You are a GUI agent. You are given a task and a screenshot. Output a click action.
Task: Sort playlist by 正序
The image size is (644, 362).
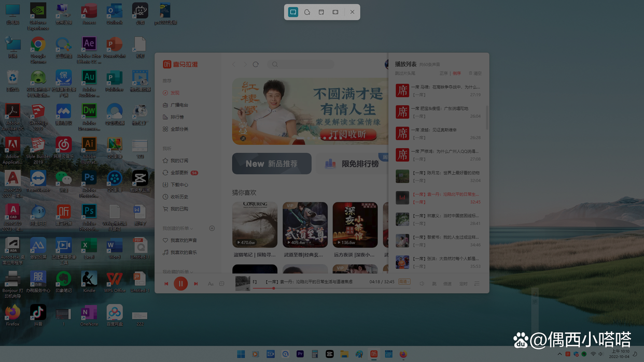443,74
